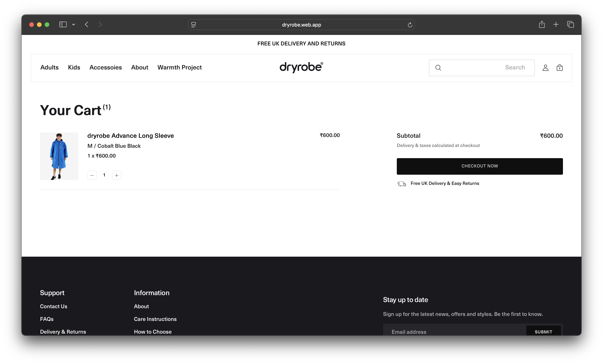603x364 pixels.
Task: Click the FREE UK DELIVERY AND RETURNS banner
Action: (301, 43)
